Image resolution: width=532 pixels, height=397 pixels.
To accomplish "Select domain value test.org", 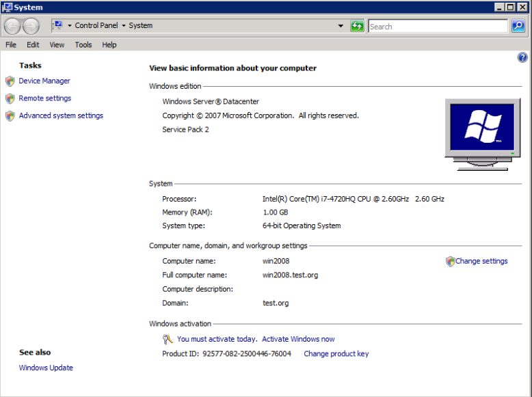I will 276,303.
